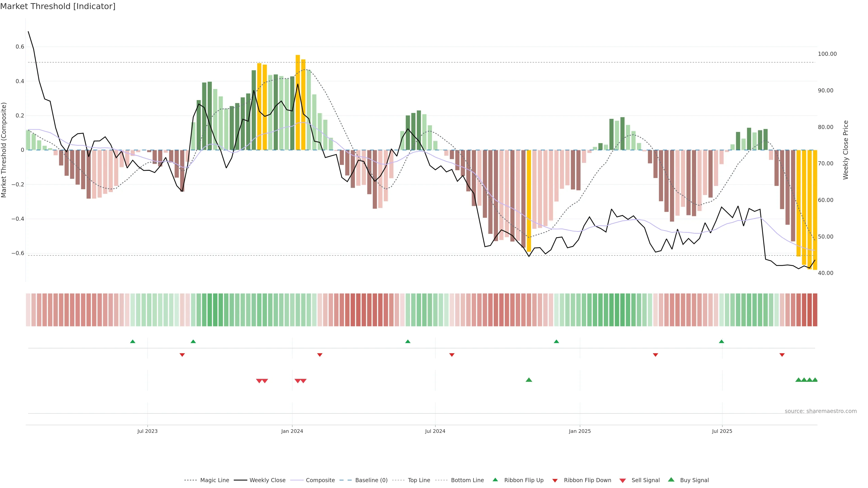This screenshot has width=868, height=488.
Task: Click the Jul 2025 x-axis label
Action: pyautogui.click(x=722, y=431)
